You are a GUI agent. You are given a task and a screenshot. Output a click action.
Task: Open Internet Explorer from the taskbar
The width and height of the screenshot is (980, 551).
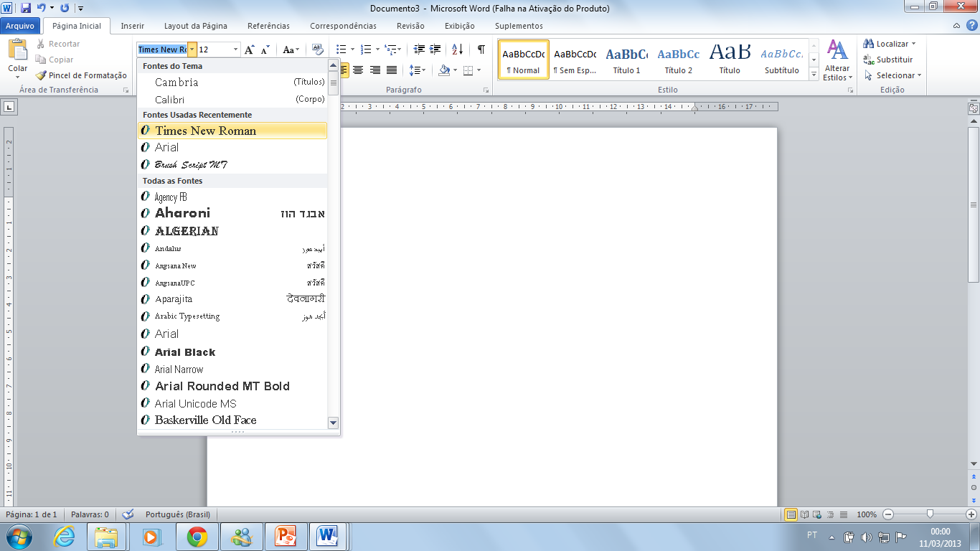(x=65, y=537)
